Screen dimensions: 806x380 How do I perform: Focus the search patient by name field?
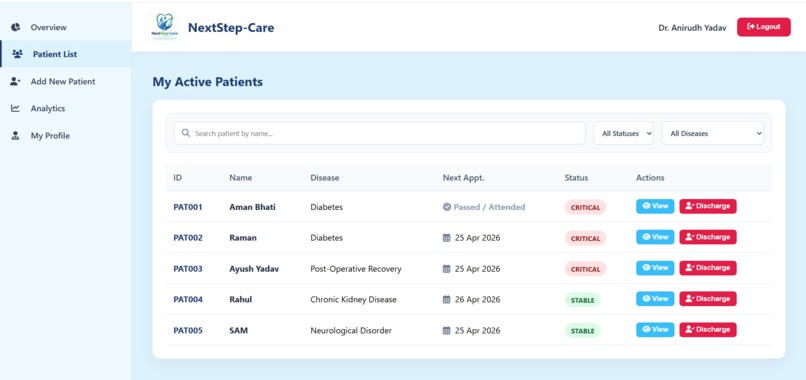pyautogui.click(x=379, y=133)
